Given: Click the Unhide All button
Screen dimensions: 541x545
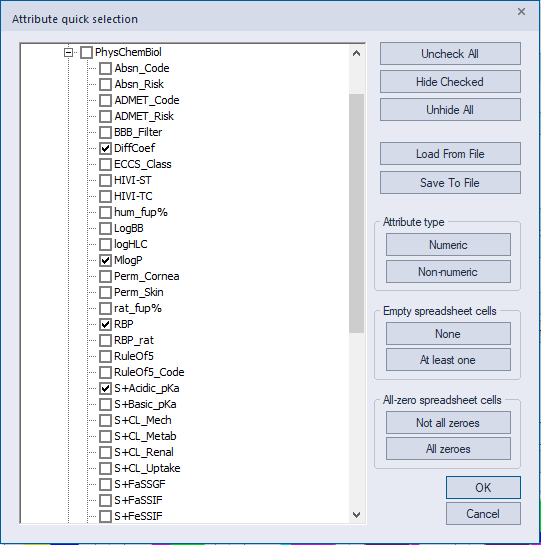Looking at the screenshot, I should (450, 110).
